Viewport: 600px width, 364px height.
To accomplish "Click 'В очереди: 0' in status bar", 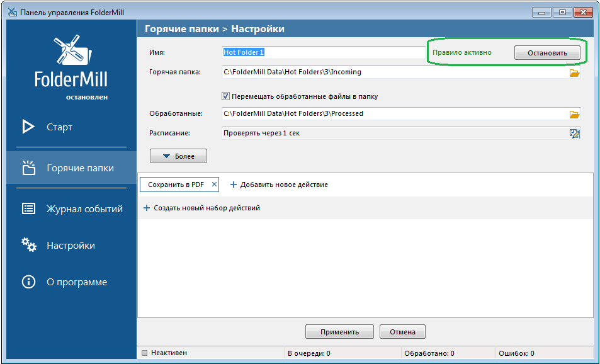I will click(x=308, y=353).
